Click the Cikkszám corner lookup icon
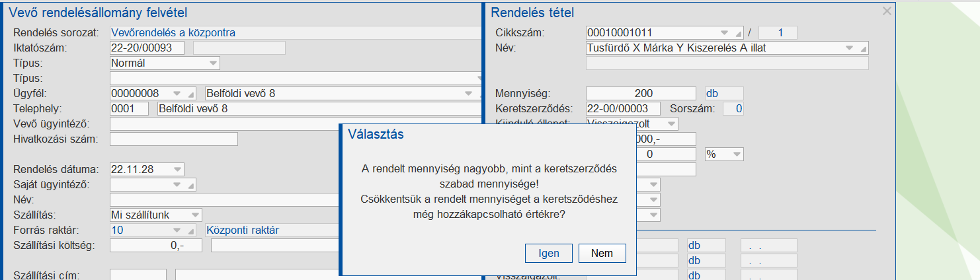The width and height of the screenshot is (980, 280). [739, 32]
